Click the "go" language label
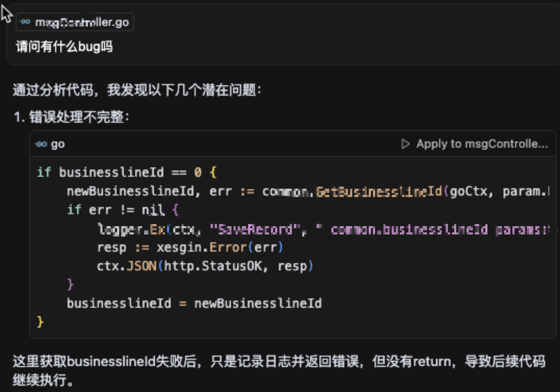 (x=58, y=144)
